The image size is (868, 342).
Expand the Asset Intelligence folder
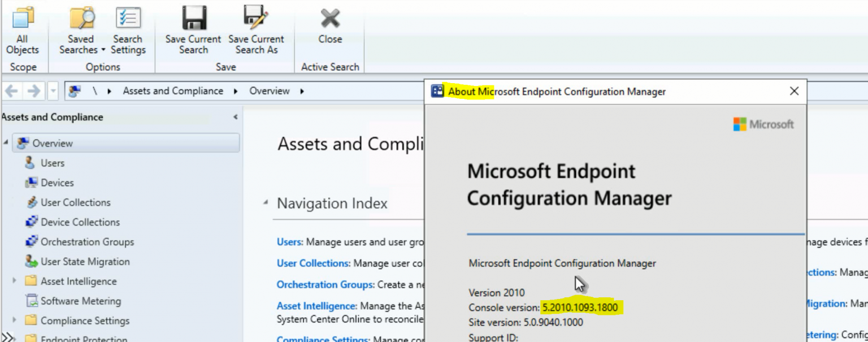pyautogui.click(x=15, y=281)
